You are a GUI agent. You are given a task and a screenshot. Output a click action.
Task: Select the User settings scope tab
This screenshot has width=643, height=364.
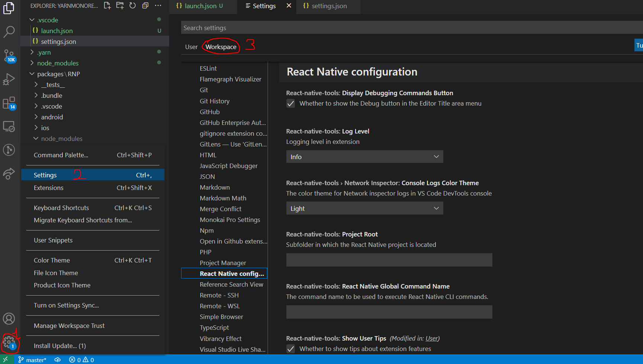191,47
